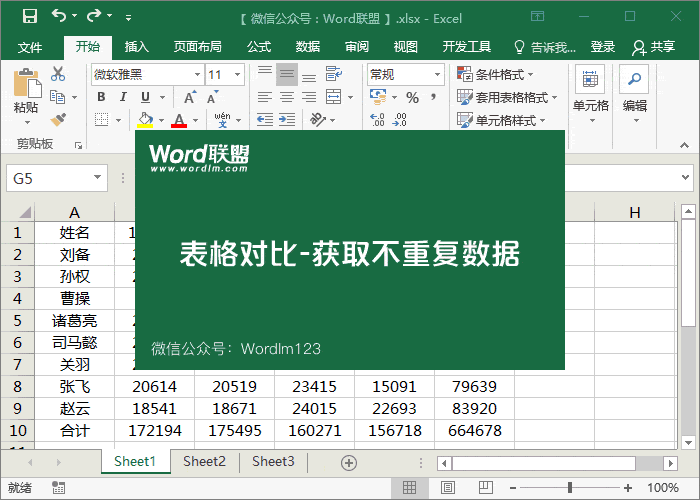Click the macro record icon in status bar
The height and width of the screenshot is (500, 700).
coord(59,488)
